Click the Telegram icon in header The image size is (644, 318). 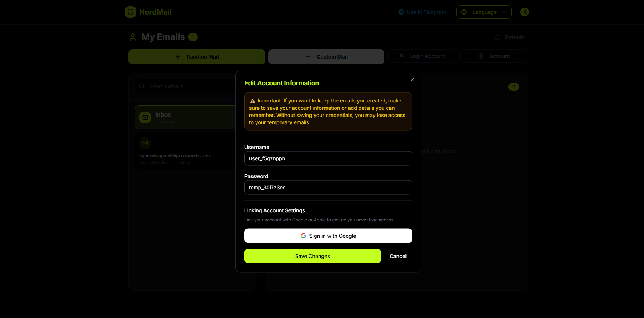tap(401, 12)
